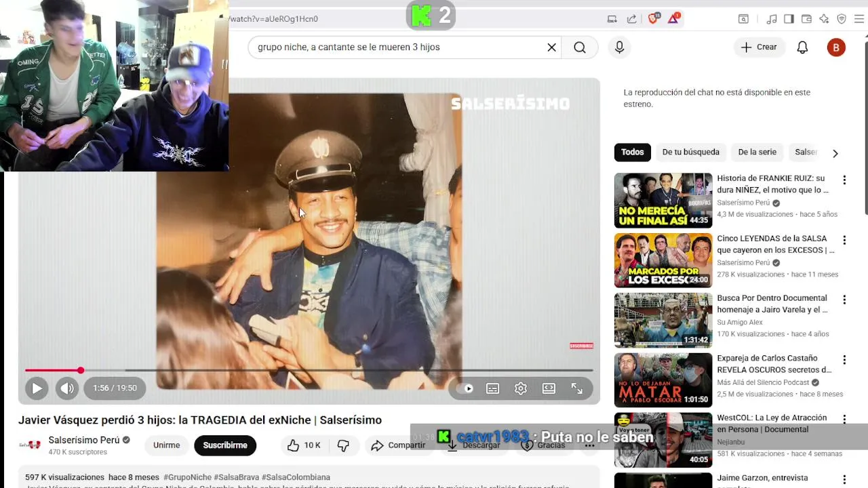
Task: Open options for Jaime Garzon video
Action: coord(844,479)
